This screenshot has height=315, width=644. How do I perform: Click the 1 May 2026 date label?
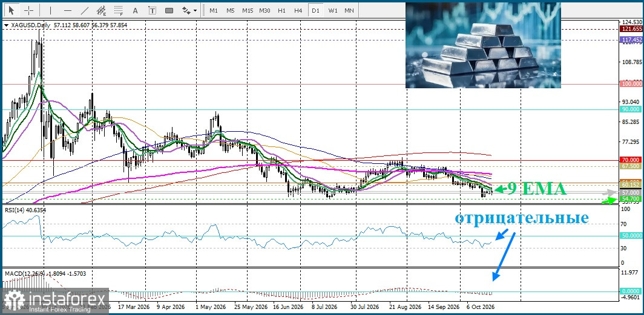click(211, 307)
